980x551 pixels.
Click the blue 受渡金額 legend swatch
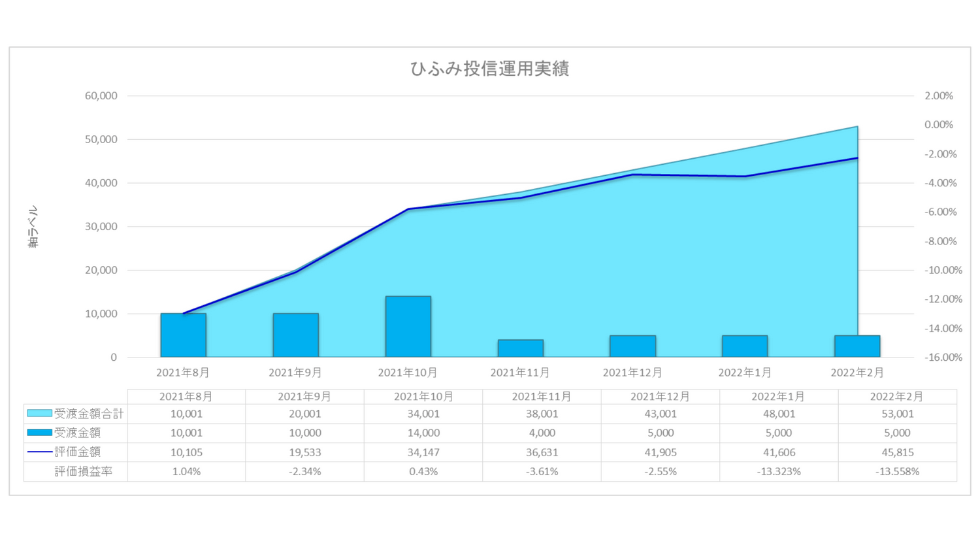[39, 433]
